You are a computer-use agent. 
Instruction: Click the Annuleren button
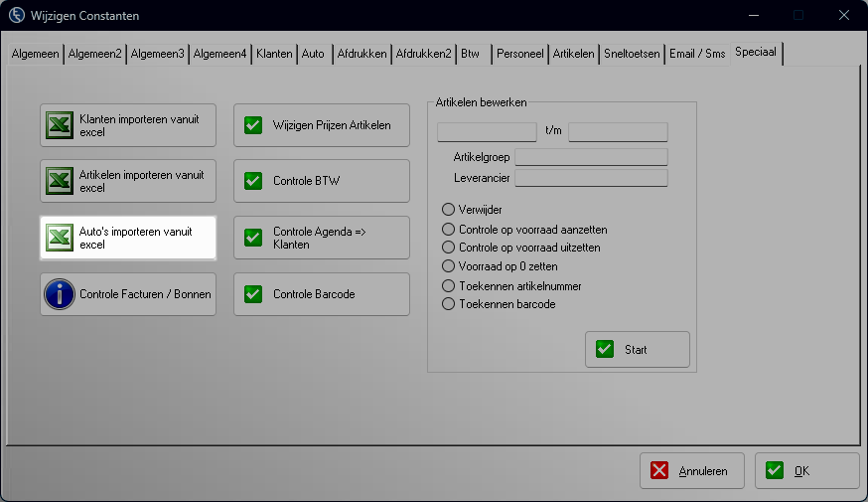click(692, 471)
